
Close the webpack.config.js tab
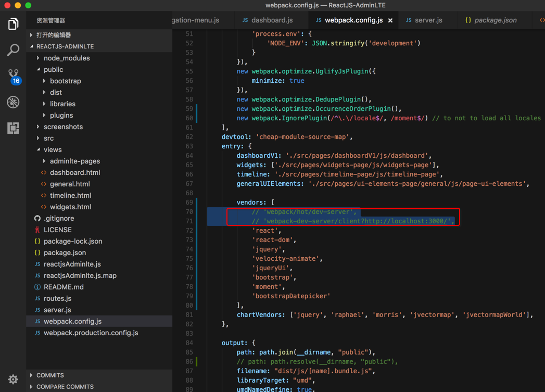(x=390, y=20)
